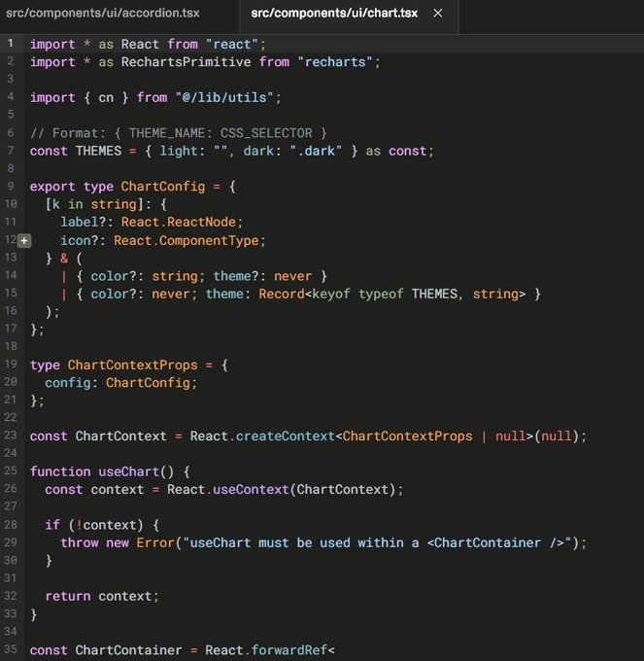Click line number 19 in the gutter
Image resolution: width=644 pixels, height=661 pixels.
(x=10, y=365)
